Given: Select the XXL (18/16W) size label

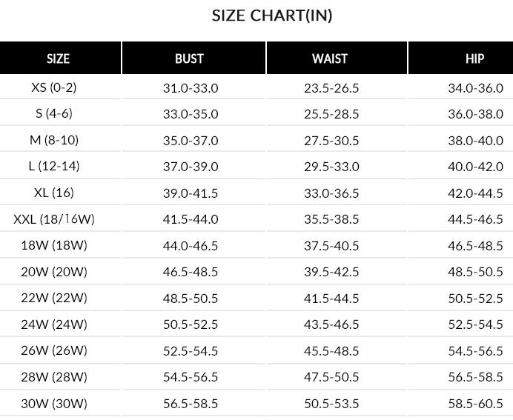Looking at the screenshot, I should coord(54,219).
